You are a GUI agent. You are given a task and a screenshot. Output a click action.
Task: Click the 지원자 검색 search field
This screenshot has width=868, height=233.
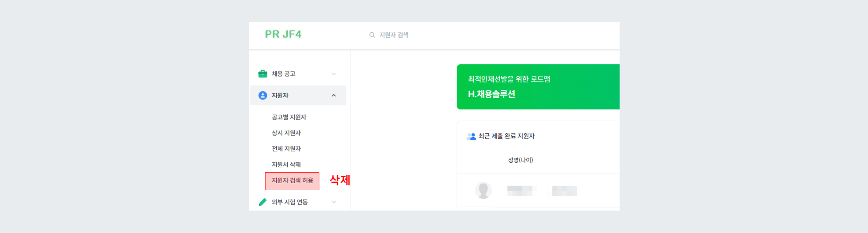pos(394,35)
